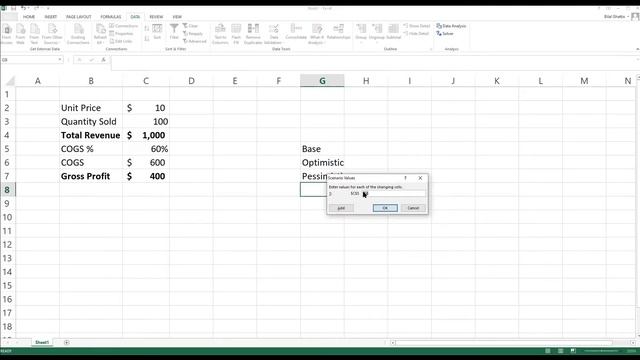Image resolution: width=640 pixels, height=360 pixels.
Task: Open the user account name dropdown
Action: pos(616,17)
